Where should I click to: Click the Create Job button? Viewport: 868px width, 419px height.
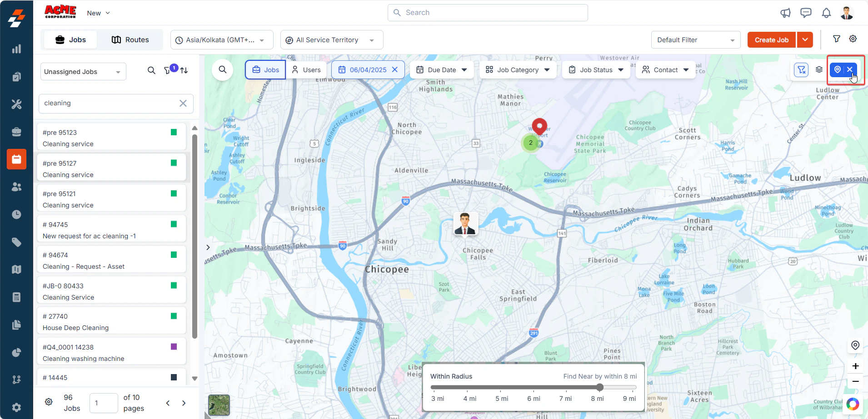pos(772,40)
